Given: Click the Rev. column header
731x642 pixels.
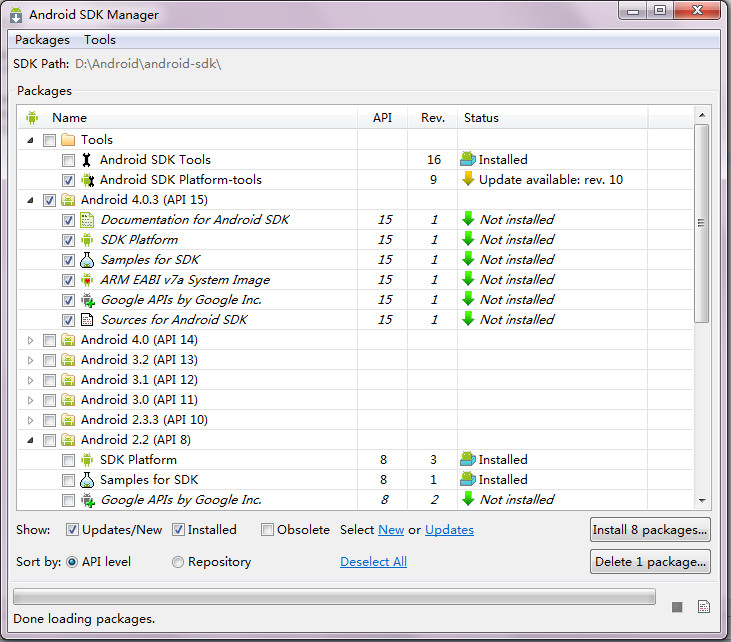Looking at the screenshot, I should click(x=433, y=117).
